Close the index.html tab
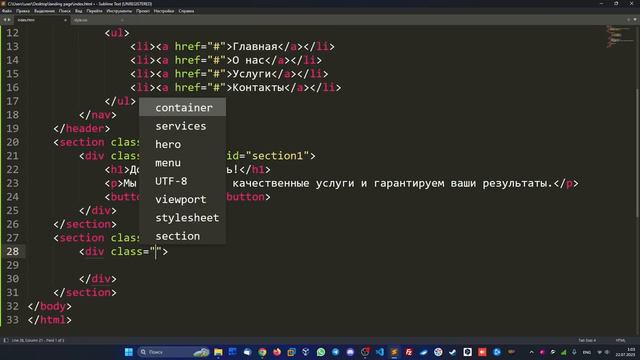 (x=65, y=20)
